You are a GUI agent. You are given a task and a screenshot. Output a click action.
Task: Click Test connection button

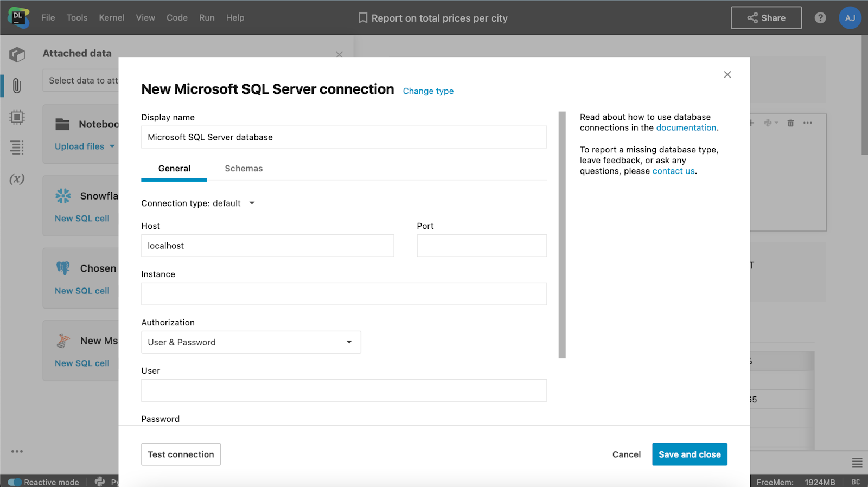point(181,454)
